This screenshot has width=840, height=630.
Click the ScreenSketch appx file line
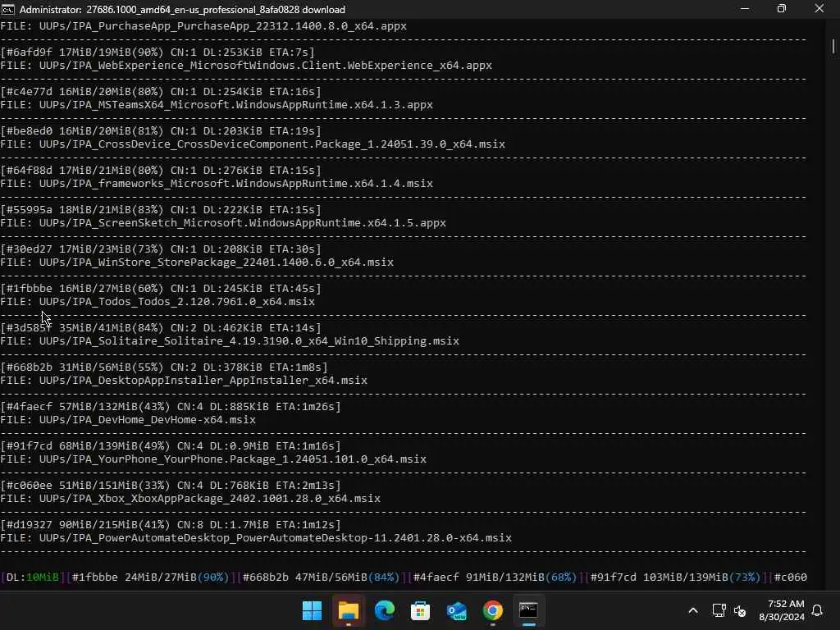tap(223, 223)
